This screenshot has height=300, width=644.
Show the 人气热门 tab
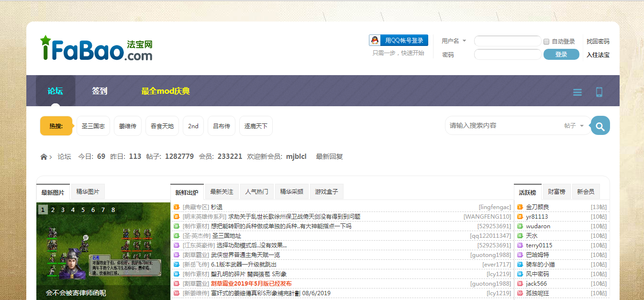(x=256, y=192)
